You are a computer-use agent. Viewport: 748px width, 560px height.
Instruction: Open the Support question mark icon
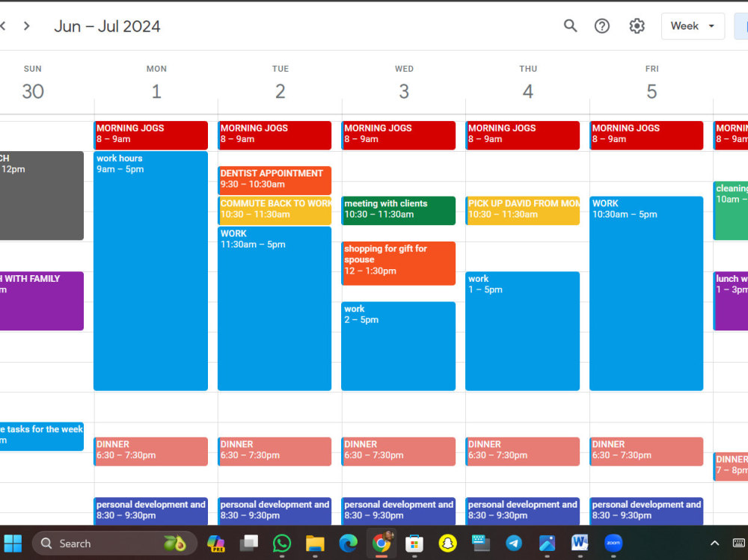click(x=602, y=25)
